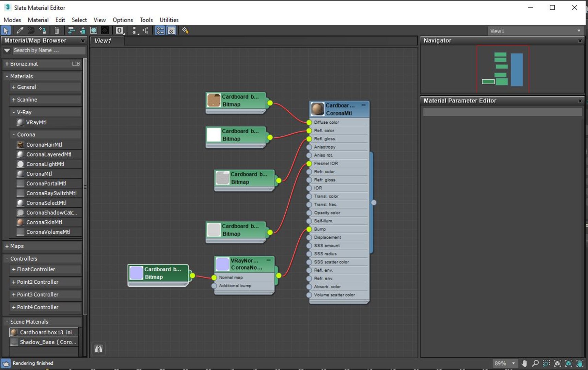
Task: Toggle Show Background in Preview
Action: [105, 30]
